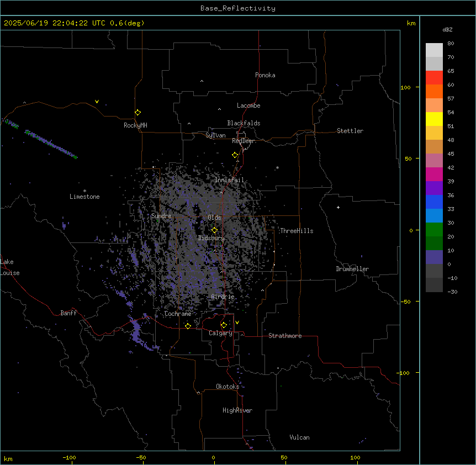This screenshot has width=476, height=465.
Task: Click the ThreeHills label
Action: (297, 231)
